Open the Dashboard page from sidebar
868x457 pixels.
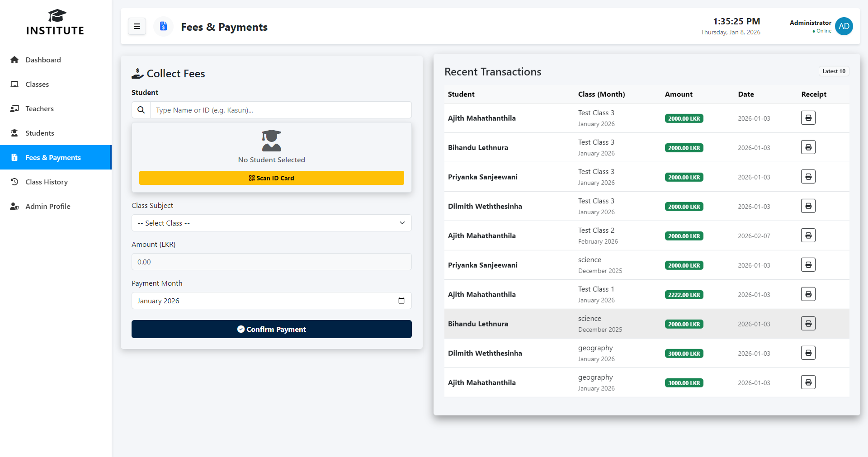pos(43,60)
